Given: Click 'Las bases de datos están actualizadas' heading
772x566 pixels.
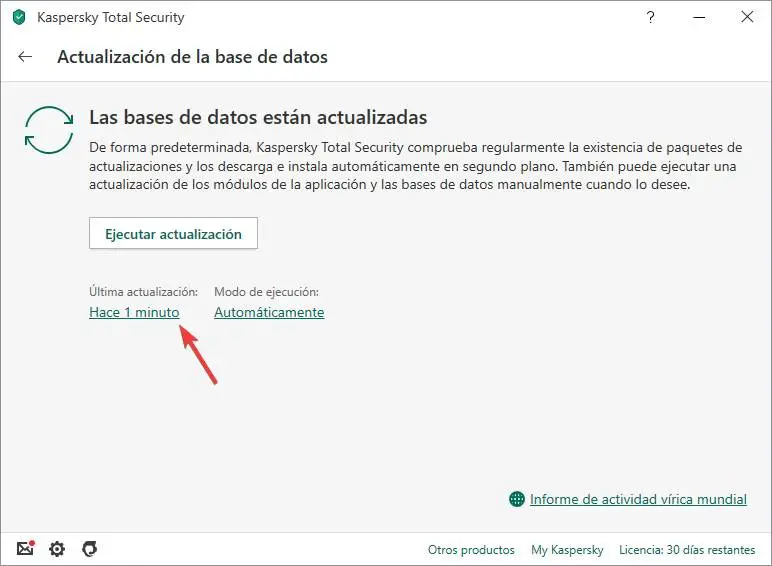Looking at the screenshot, I should coord(258,117).
